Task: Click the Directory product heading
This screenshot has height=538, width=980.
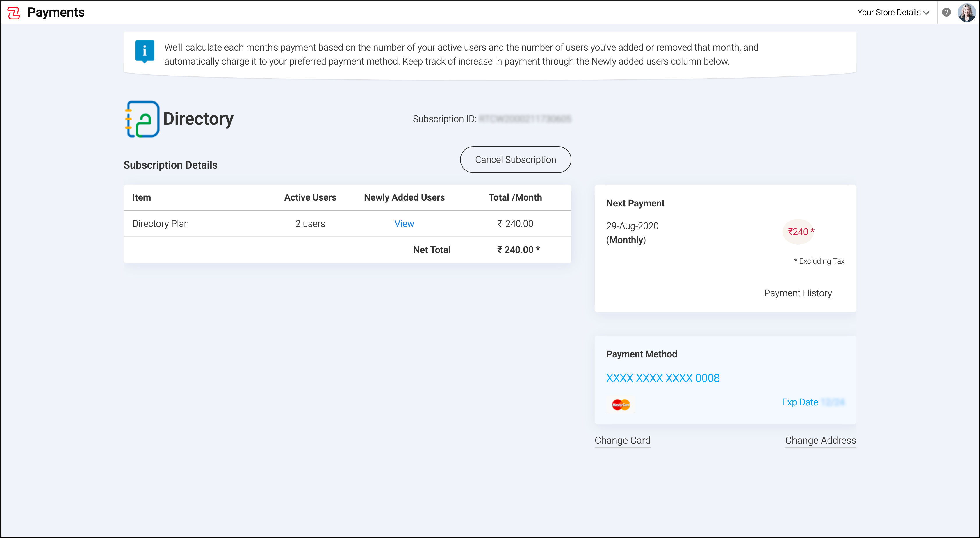Action: point(198,119)
